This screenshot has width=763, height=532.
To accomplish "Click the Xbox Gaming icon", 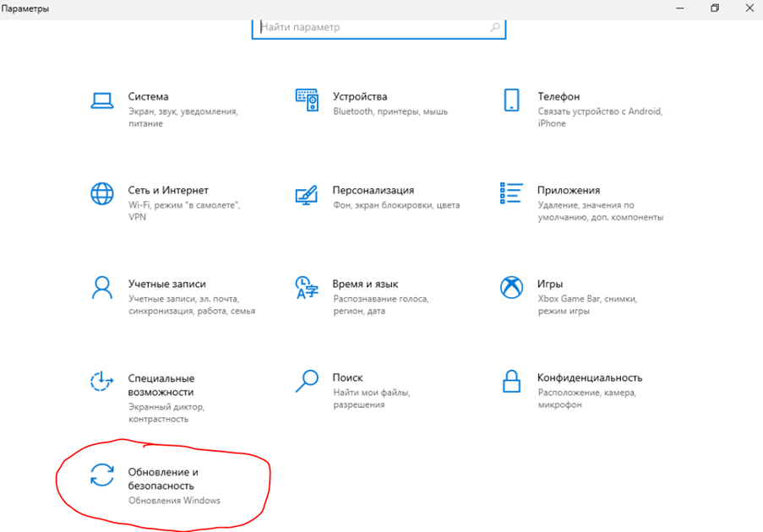I will pos(511,287).
